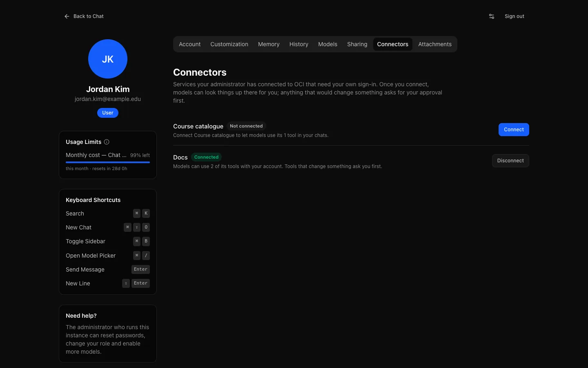Click the Enter key badge for Send Message
The height and width of the screenshot is (368, 588).
coord(140,269)
